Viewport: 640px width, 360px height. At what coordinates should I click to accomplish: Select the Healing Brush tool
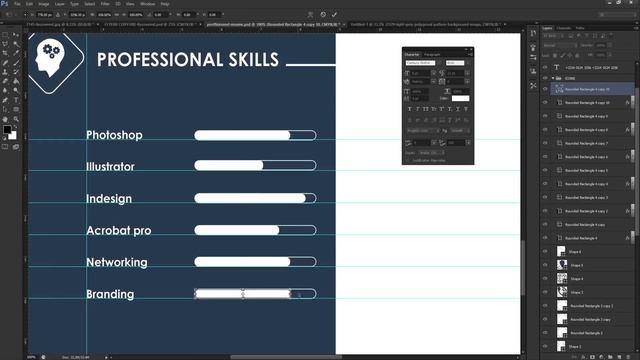click(x=5, y=63)
